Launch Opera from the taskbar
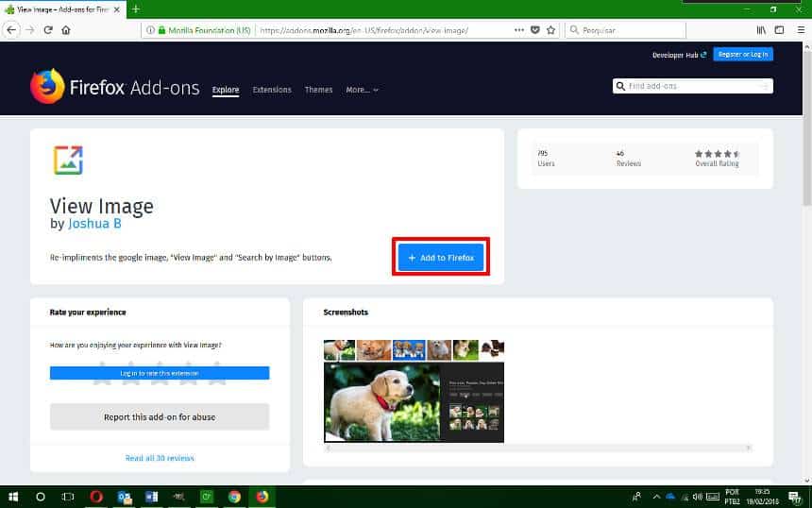The height and width of the screenshot is (508, 812). (96, 497)
